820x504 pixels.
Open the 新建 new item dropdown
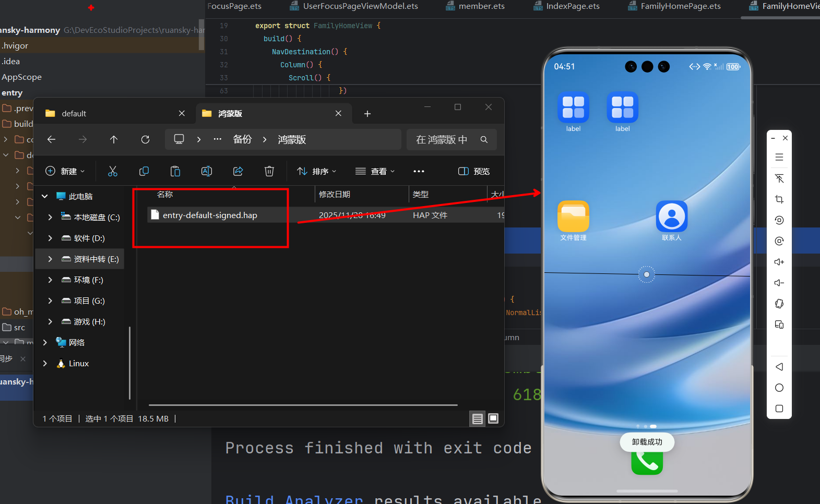coord(65,171)
